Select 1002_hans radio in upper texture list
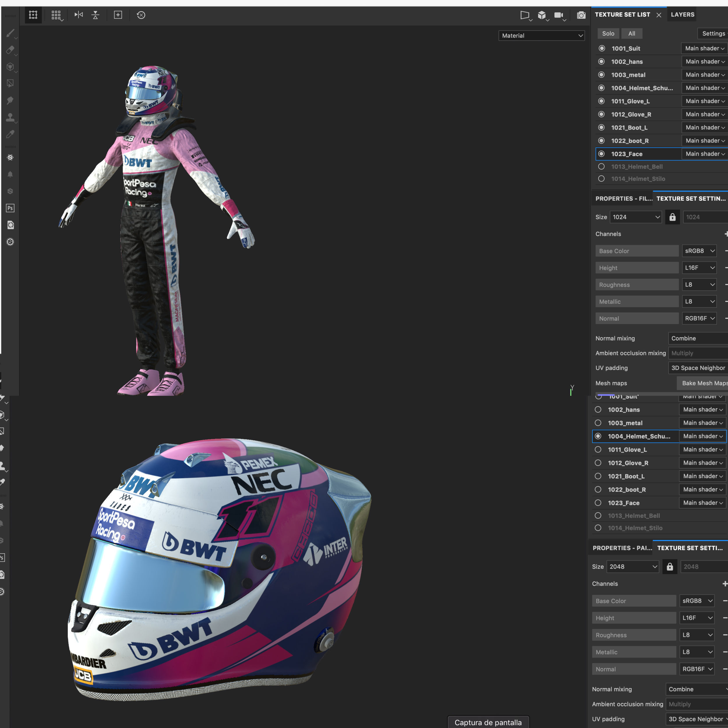Screen dimensions: 728x728 tap(602, 61)
